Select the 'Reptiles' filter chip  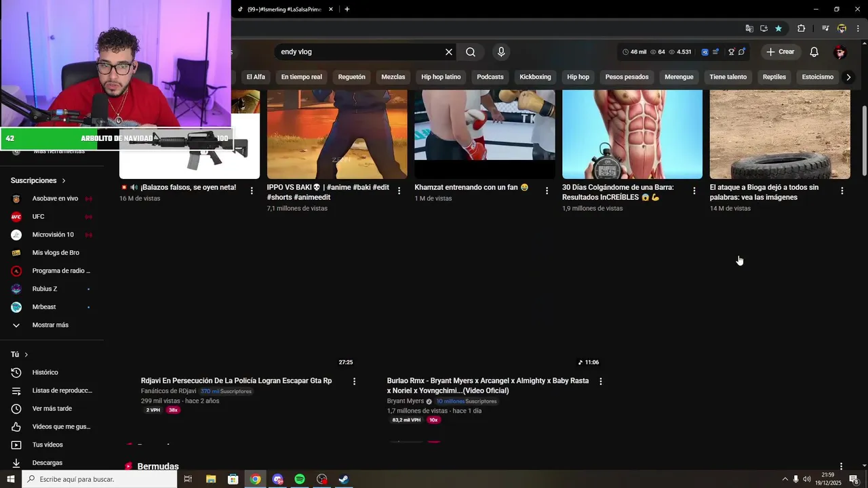(774, 77)
